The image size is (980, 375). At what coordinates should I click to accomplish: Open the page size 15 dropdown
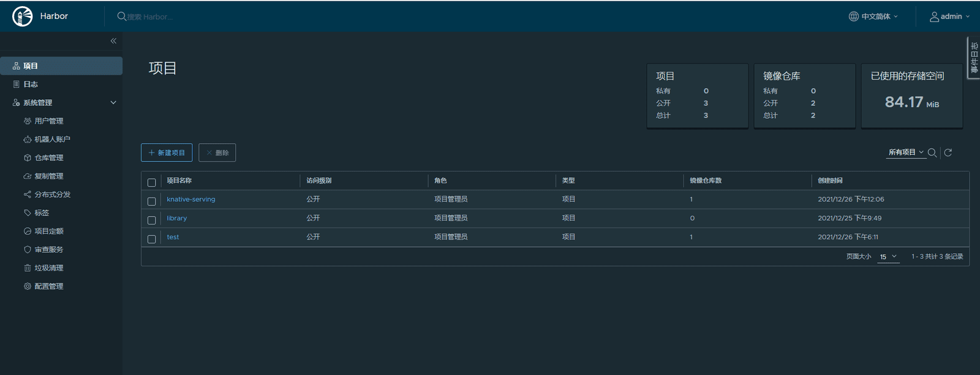[889, 257]
